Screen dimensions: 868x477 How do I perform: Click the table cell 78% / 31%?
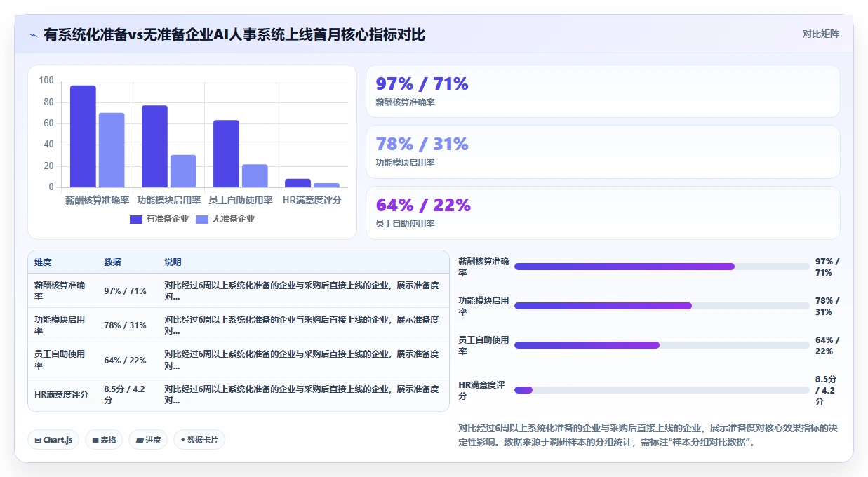(x=125, y=325)
